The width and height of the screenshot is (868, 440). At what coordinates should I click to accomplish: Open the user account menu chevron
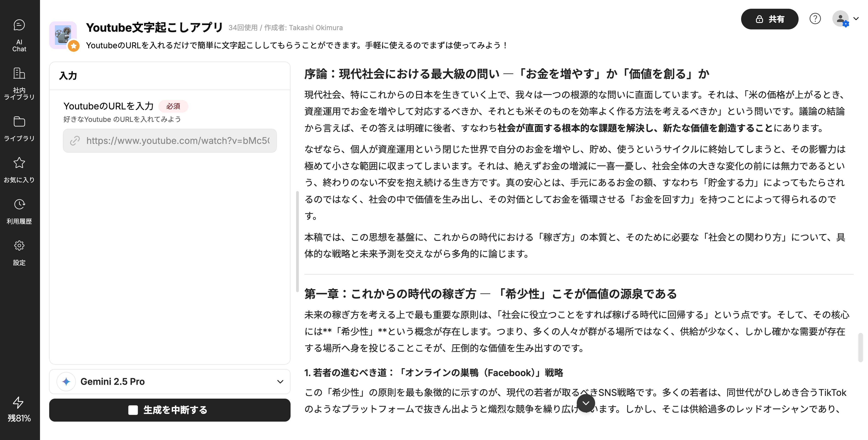pyautogui.click(x=856, y=19)
